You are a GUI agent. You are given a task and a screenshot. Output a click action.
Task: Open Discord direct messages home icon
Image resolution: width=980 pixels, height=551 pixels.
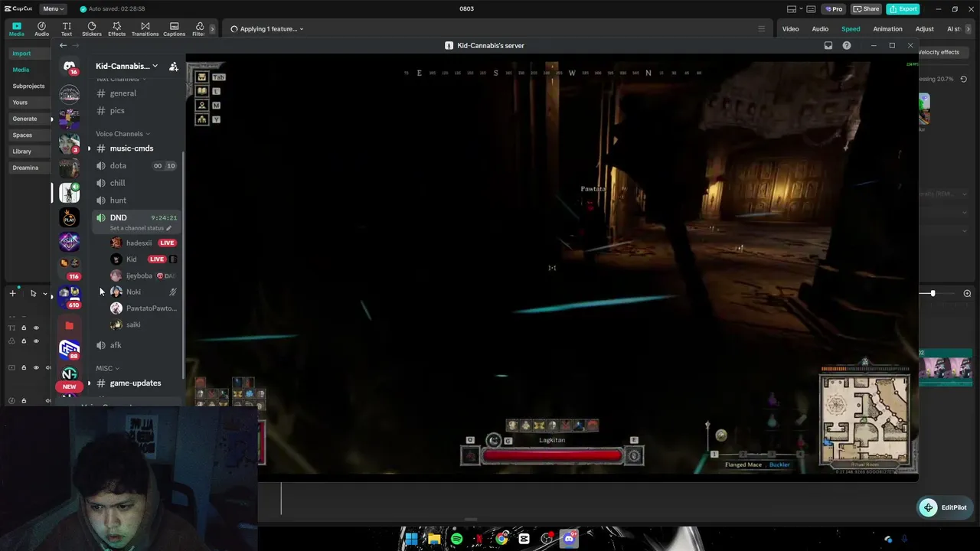(x=70, y=67)
